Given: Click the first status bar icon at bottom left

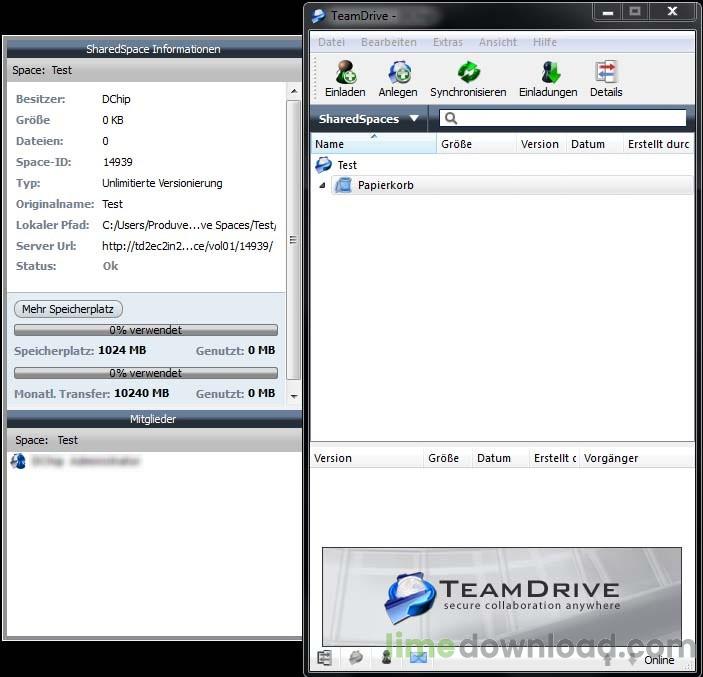Looking at the screenshot, I should (324, 657).
